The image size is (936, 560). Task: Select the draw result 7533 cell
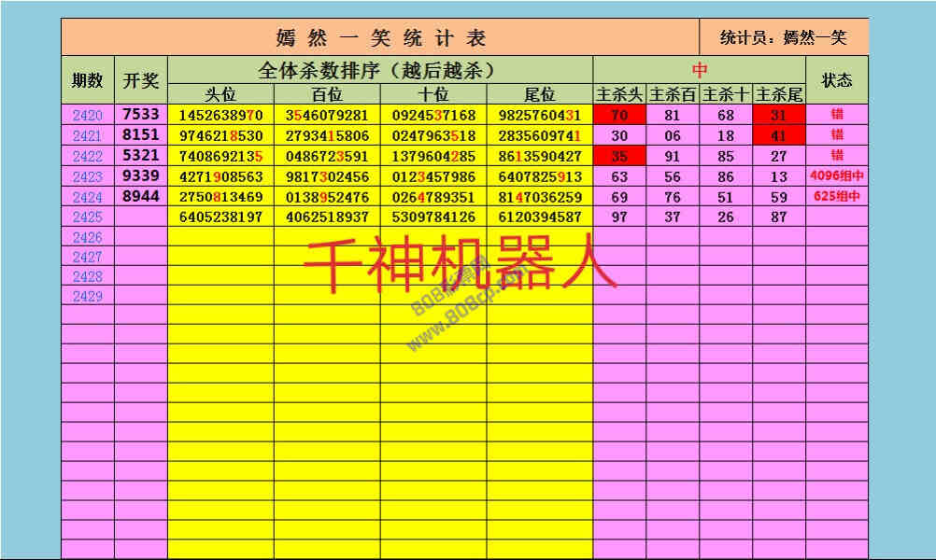point(141,115)
